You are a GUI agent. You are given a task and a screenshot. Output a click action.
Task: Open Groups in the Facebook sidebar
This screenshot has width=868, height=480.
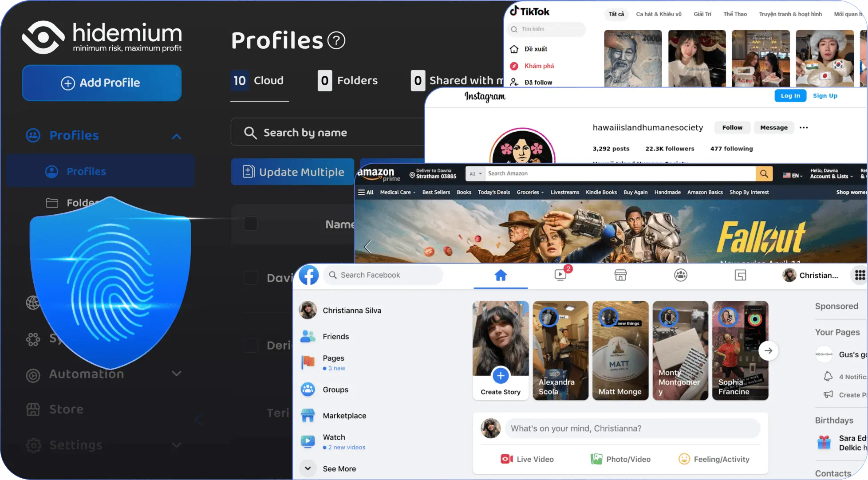click(325, 390)
